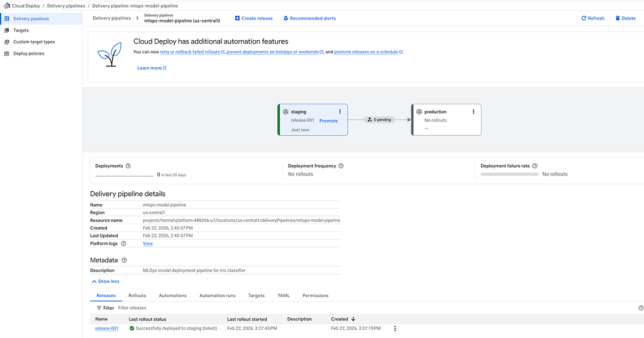
Task: Click the Created column sort arrow
Action: (x=353, y=319)
